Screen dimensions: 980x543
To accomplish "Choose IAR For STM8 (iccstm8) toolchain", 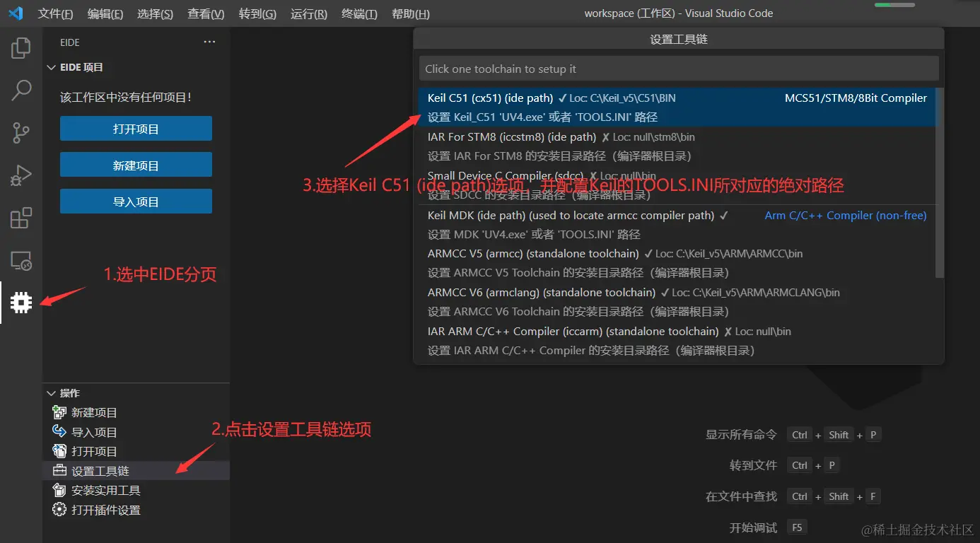I will [x=677, y=146].
